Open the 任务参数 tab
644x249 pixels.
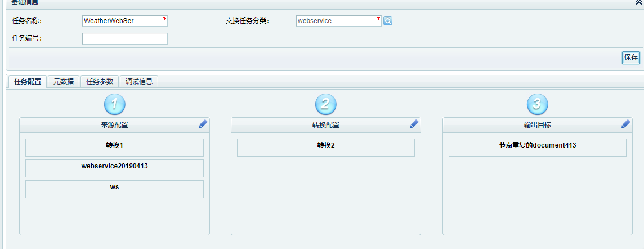pyautogui.click(x=100, y=81)
